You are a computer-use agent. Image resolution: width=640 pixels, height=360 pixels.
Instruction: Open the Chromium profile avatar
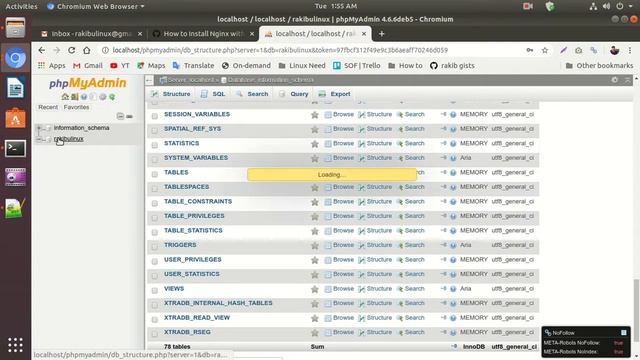click(614, 50)
